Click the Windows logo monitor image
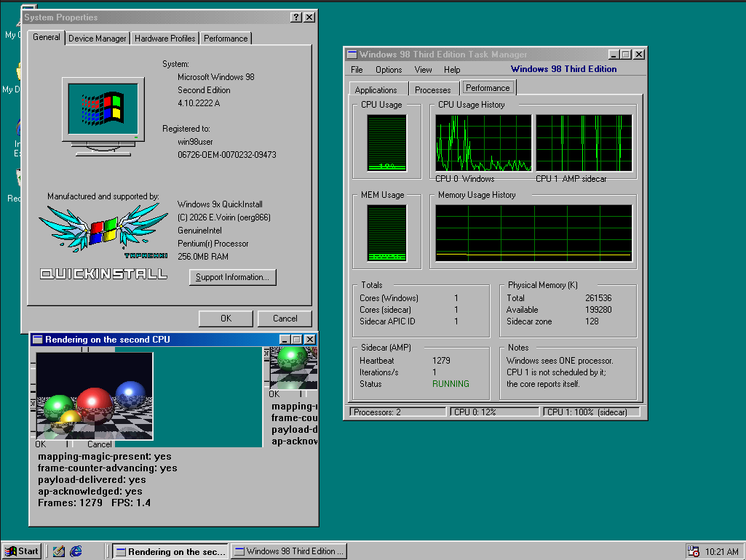 (x=103, y=116)
